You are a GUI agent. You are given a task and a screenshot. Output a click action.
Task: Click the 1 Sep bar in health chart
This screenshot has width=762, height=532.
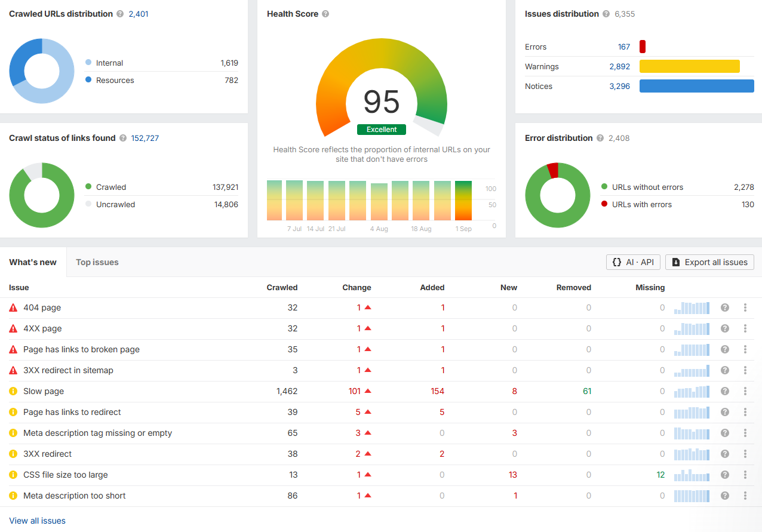point(463,201)
